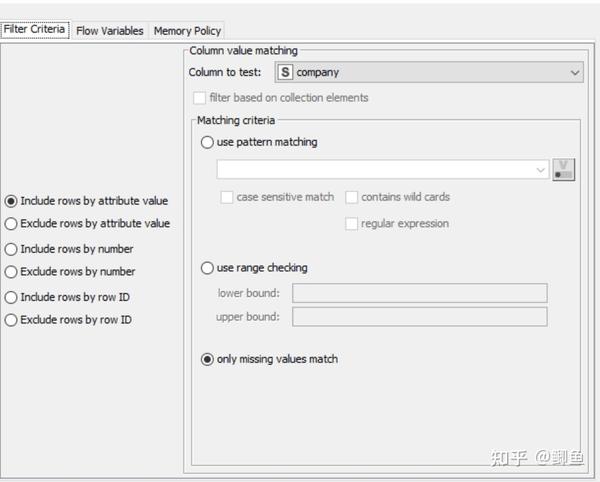Switch to Filter Criteria tab
The height and width of the screenshot is (482, 600).
34,29
